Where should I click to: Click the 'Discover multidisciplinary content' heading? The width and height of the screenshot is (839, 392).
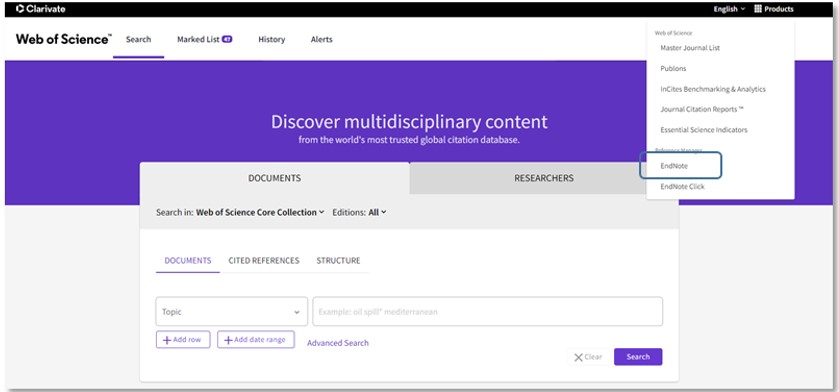(x=409, y=122)
